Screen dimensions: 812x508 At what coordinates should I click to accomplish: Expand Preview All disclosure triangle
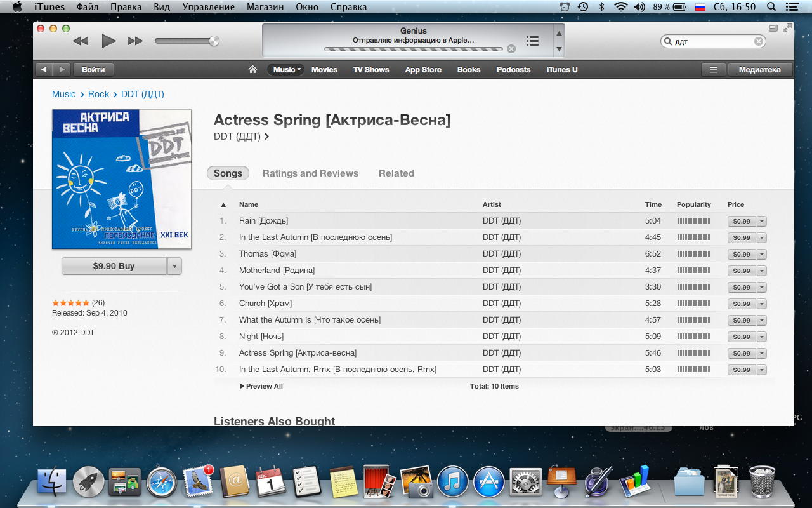pos(242,386)
